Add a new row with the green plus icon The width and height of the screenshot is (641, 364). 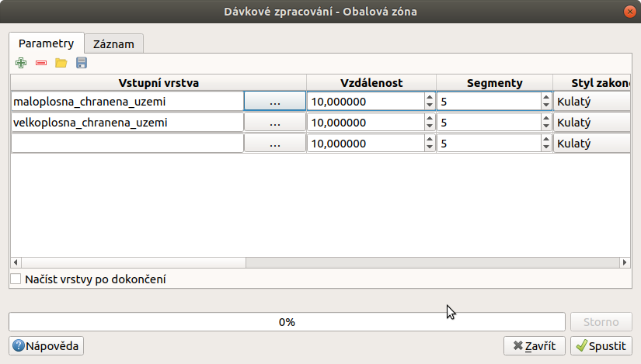pos(21,63)
